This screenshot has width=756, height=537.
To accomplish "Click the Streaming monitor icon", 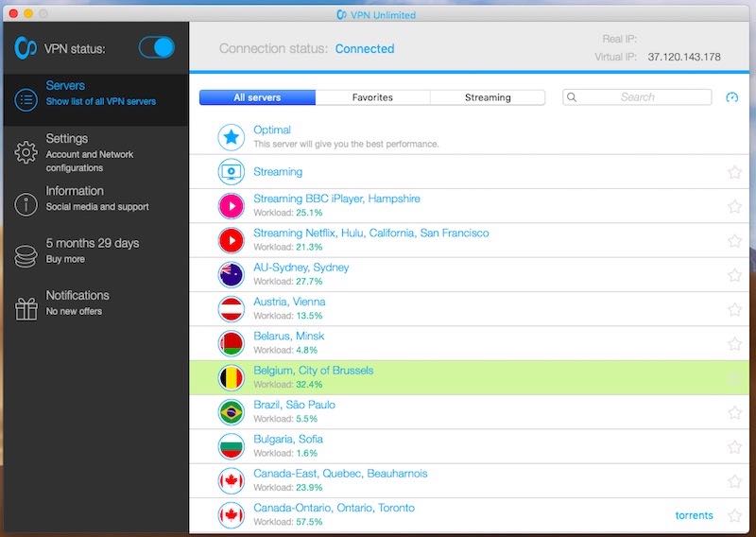I will pos(232,172).
